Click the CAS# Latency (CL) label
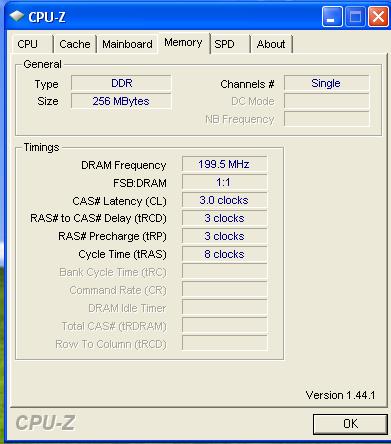Screen dimensions: 391x444 (119, 201)
